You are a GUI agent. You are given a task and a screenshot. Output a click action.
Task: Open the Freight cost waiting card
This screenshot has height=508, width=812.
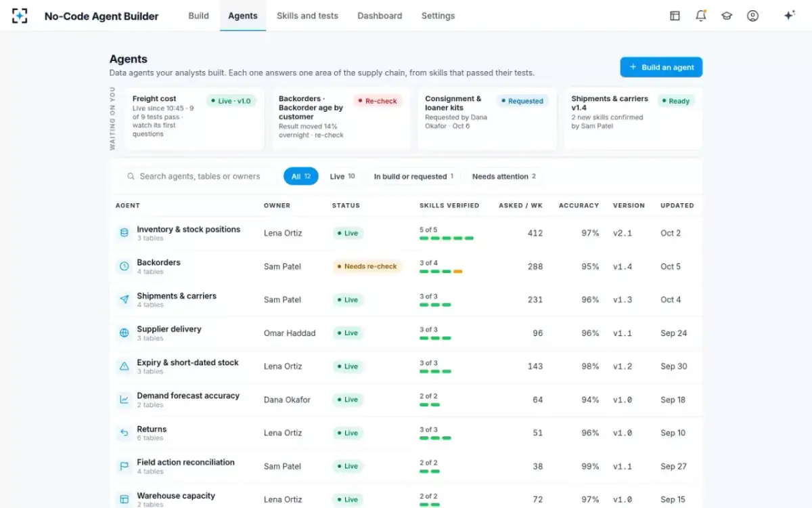[x=194, y=119]
